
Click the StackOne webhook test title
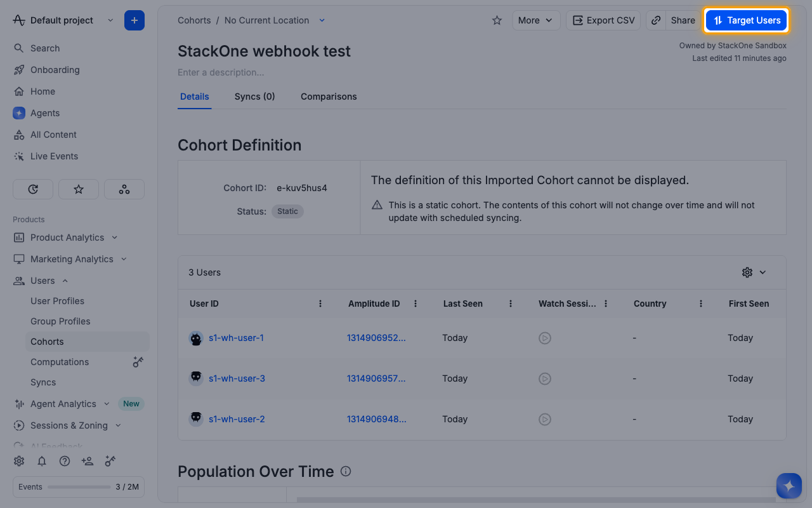click(x=264, y=51)
